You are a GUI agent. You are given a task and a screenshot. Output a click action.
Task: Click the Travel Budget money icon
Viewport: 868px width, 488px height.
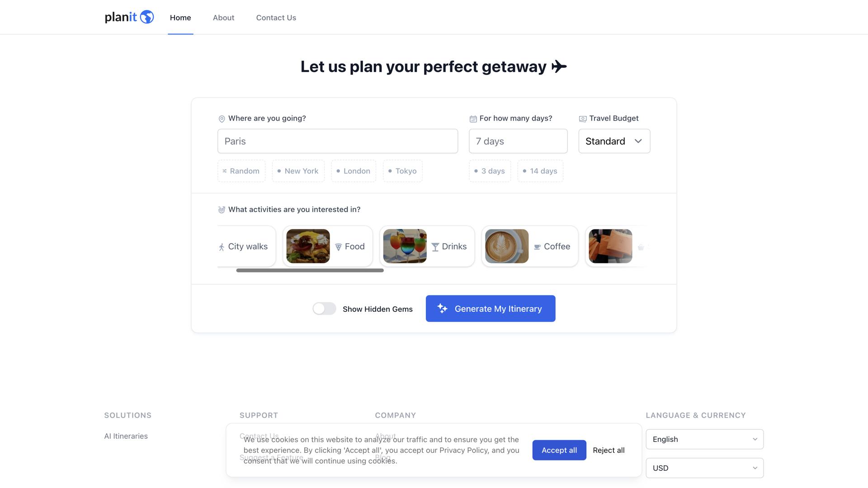point(583,119)
